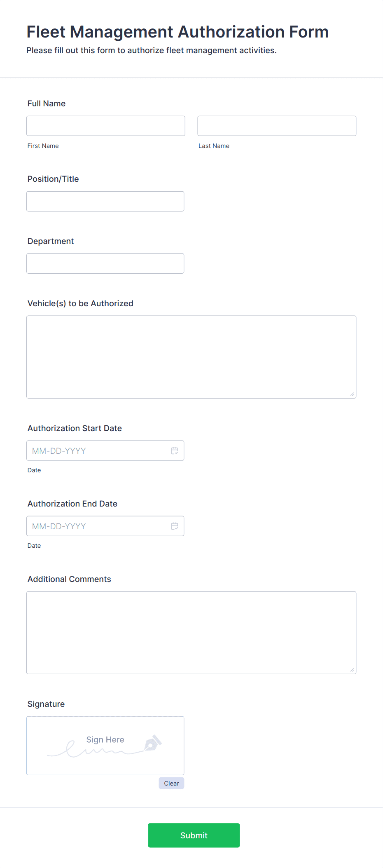The height and width of the screenshot is (868, 383).
Task: Select the Department input field
Action: (105, 263)
